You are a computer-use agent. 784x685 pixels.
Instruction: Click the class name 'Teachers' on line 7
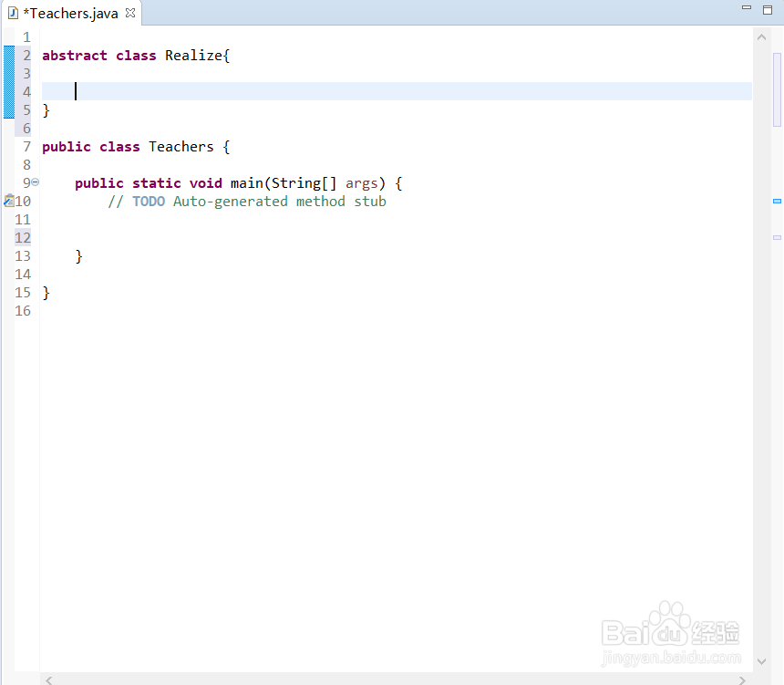(181, 147)
